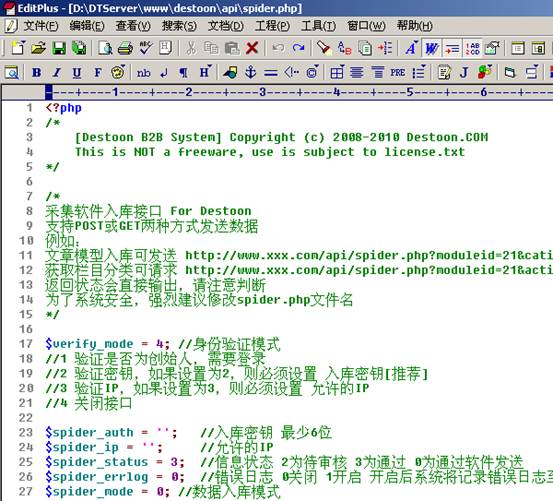View the page in browser with the magnifier icon
This screenshot has width=553, height=501.
(x=12, y=73)
